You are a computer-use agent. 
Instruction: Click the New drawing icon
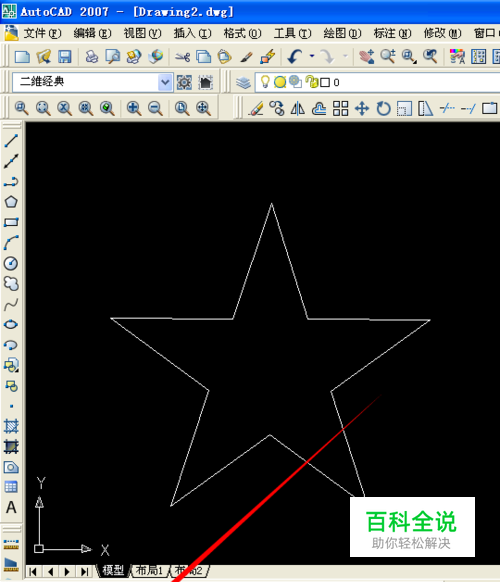[22, 57]
